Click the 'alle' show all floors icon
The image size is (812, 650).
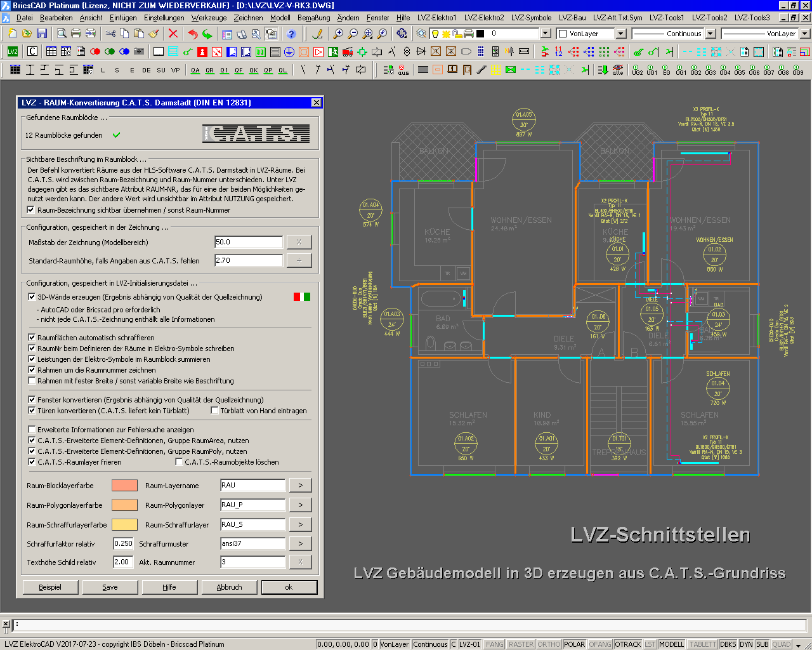[618, 70]
